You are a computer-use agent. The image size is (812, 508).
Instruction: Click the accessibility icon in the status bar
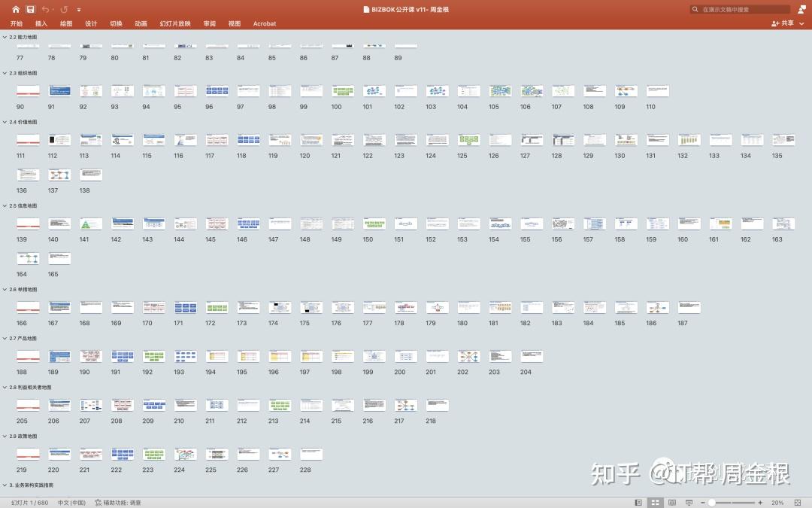[x=98, y=502]
